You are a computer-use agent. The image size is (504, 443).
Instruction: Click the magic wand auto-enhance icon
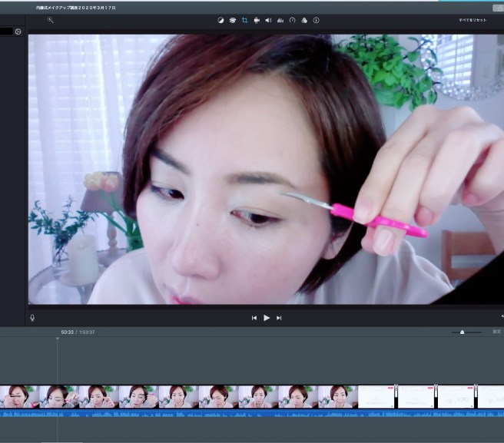[x=51, y=20]
